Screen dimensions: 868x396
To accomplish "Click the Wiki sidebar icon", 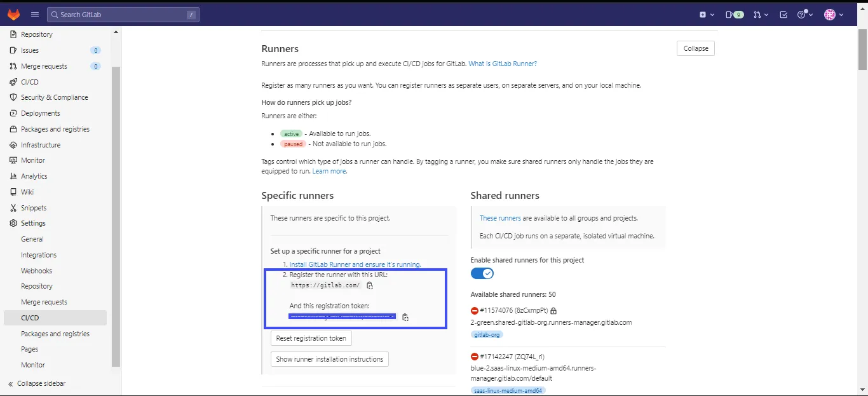I will (x=13, y=192).
